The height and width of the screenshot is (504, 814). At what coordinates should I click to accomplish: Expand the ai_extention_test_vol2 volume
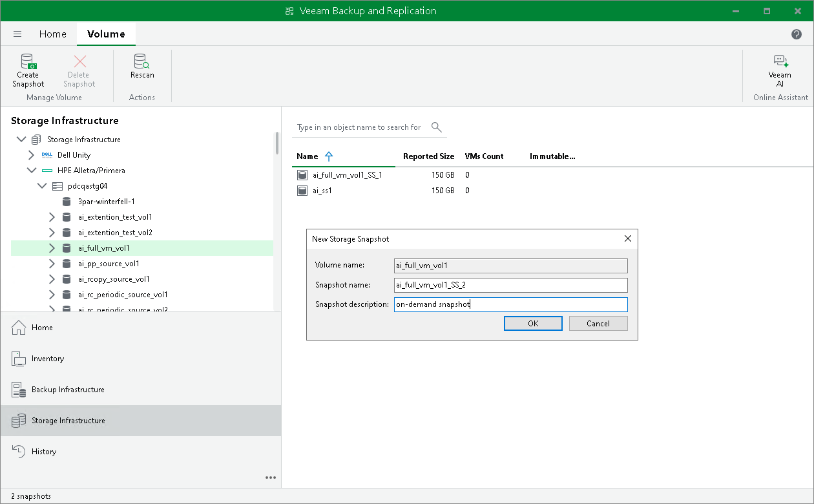pos(52,233)
